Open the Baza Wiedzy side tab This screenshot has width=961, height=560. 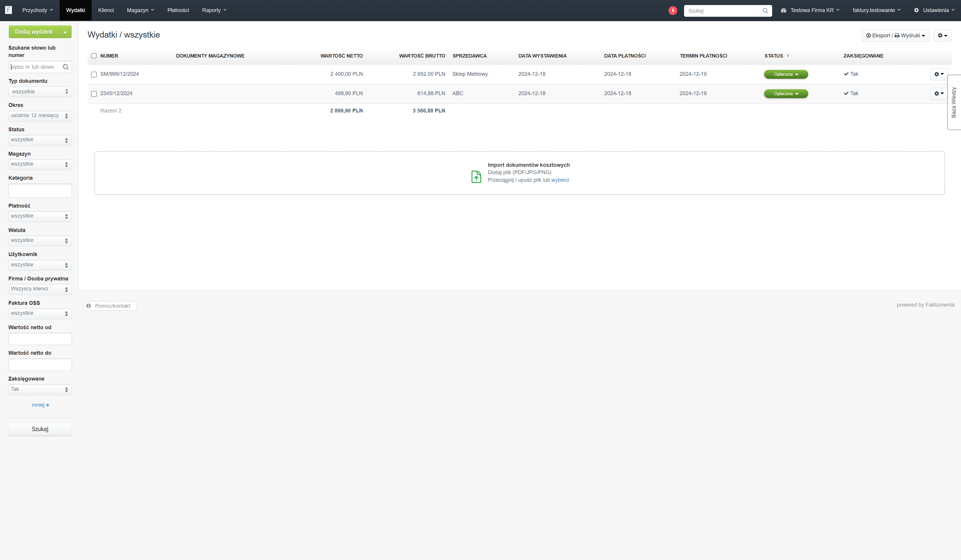(x=954, y=102)
